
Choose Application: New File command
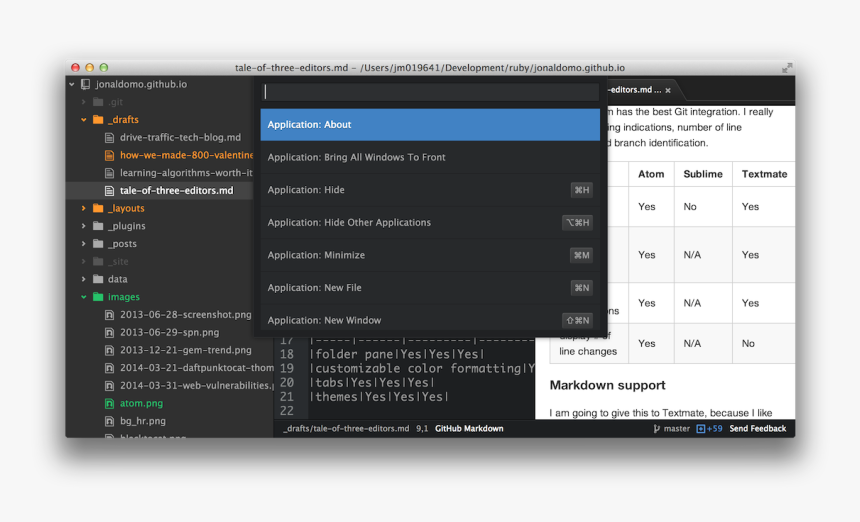[430, 288]
